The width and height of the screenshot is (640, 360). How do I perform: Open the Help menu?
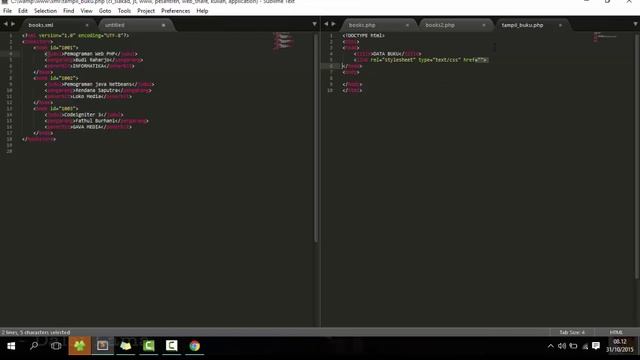(x=202, y=11)
